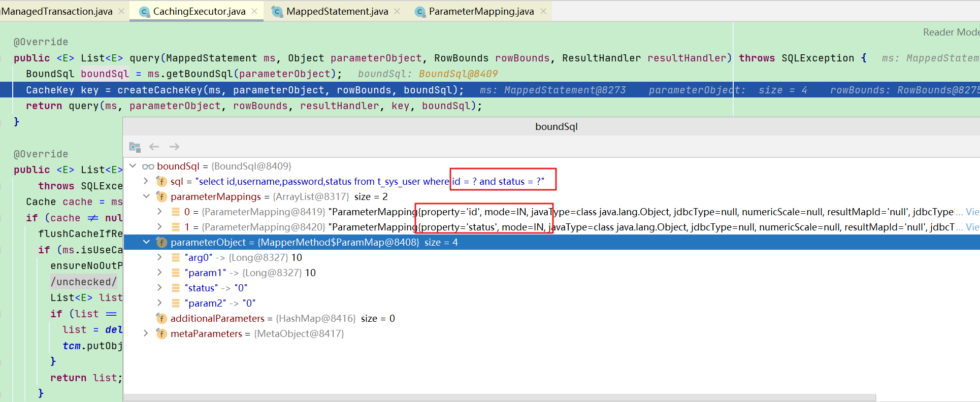Click the inspect-in-new-tab icon in the boundSql popup toolbar
980x402 pixels.
coord(135,147)
